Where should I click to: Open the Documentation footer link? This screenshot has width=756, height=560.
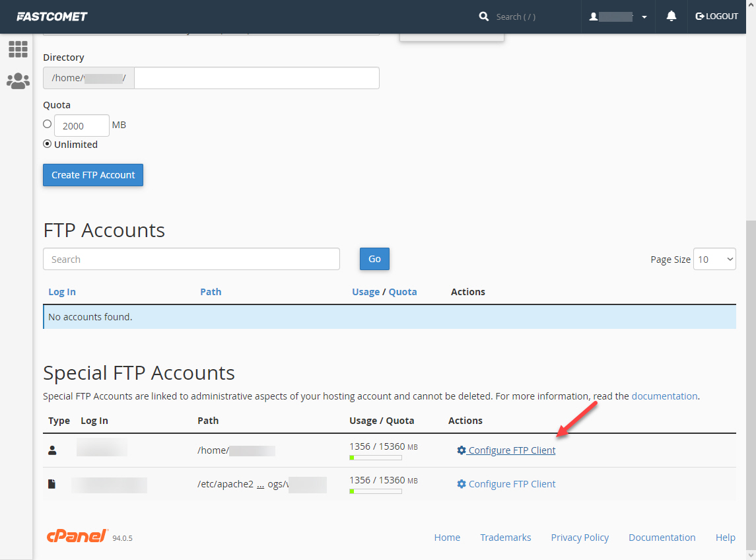(x=662, y=538)
